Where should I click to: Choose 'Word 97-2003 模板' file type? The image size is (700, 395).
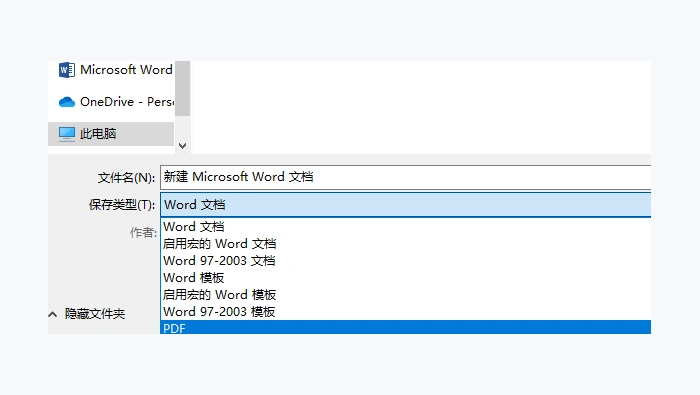point(405,312)
